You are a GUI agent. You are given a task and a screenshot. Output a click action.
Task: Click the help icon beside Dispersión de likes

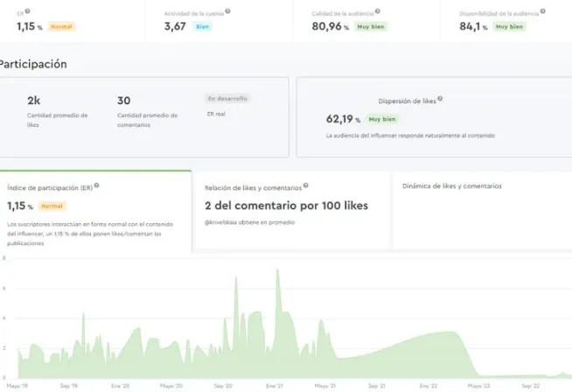point(439,99)
